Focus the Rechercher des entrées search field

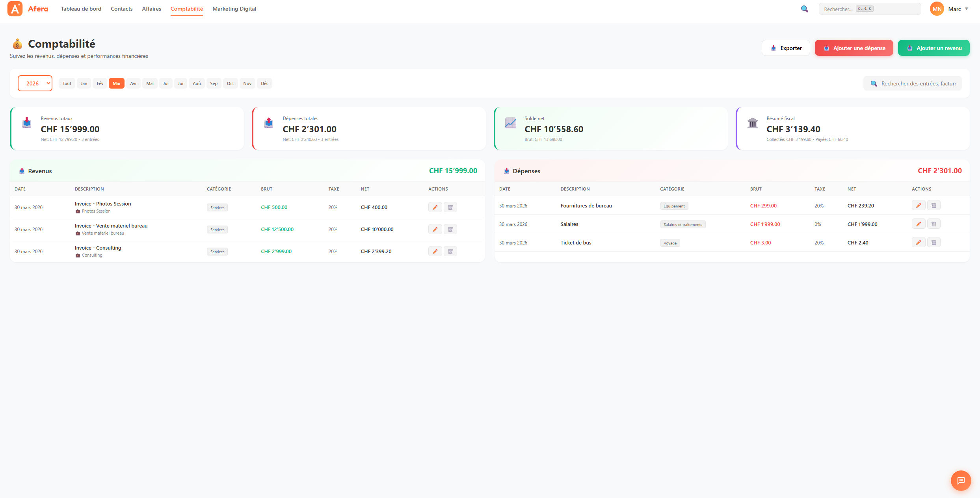[918, 83]
